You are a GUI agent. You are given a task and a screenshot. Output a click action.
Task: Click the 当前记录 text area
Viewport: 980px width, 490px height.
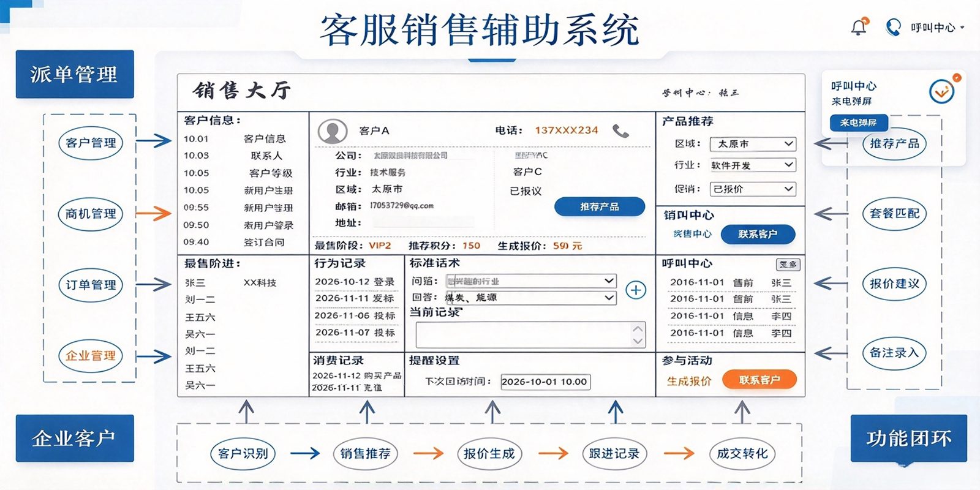530,334
